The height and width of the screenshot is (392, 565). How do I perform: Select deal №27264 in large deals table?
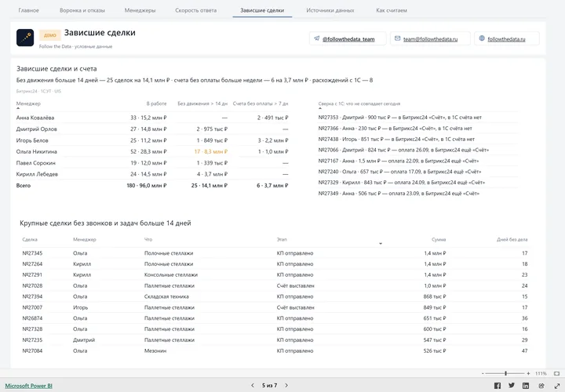[x=275, y=264]
